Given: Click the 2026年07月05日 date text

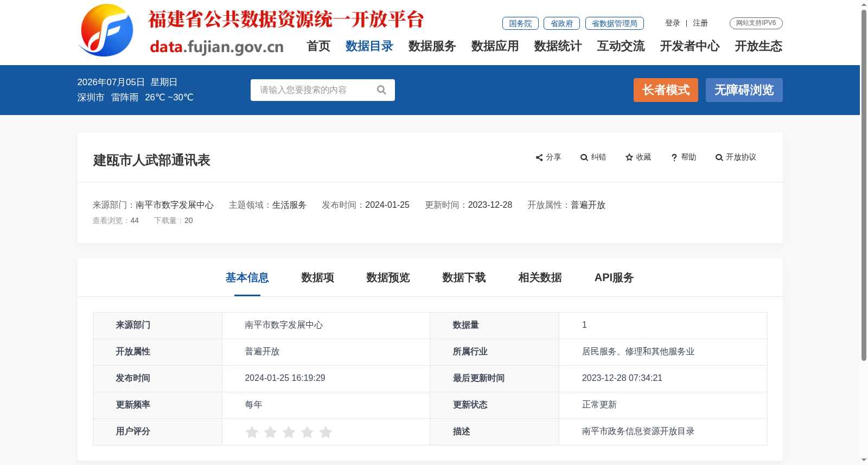Looking at the screenshot, I should [x=111, y=82].
